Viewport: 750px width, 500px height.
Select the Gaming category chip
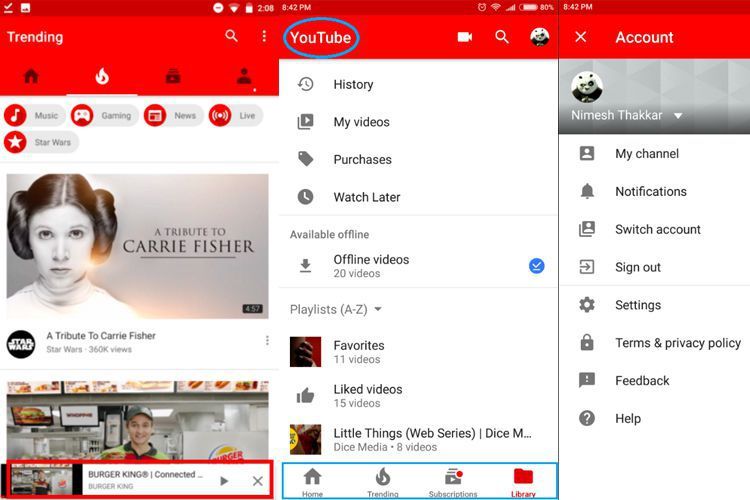coord(103,116)
